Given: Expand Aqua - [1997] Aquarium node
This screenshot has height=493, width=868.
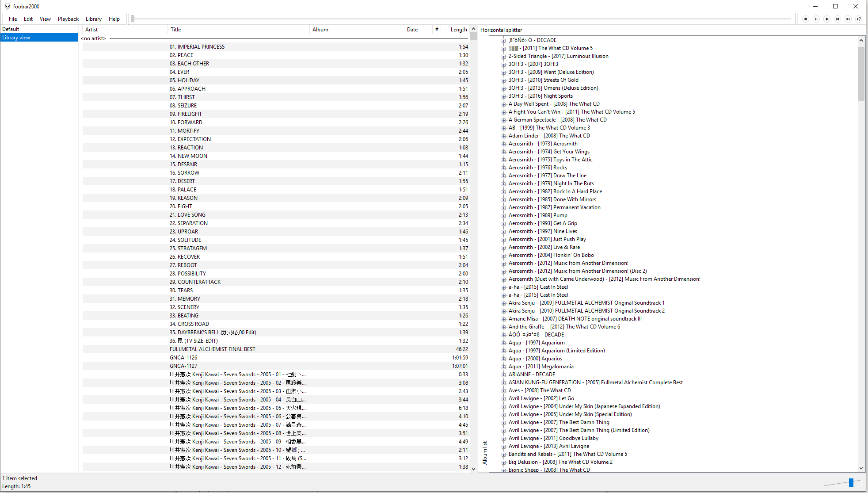Looking at the screenshot, I should [x=503, y=343].
